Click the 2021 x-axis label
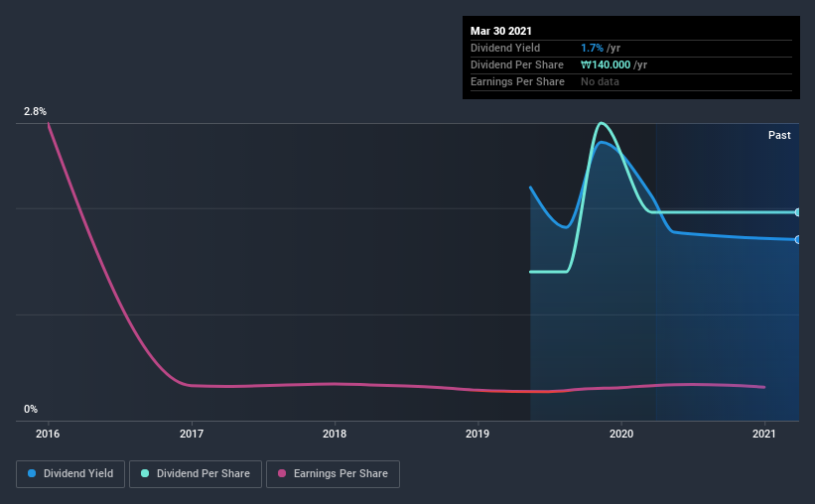 pyautogui.click(x=764, y=434)
